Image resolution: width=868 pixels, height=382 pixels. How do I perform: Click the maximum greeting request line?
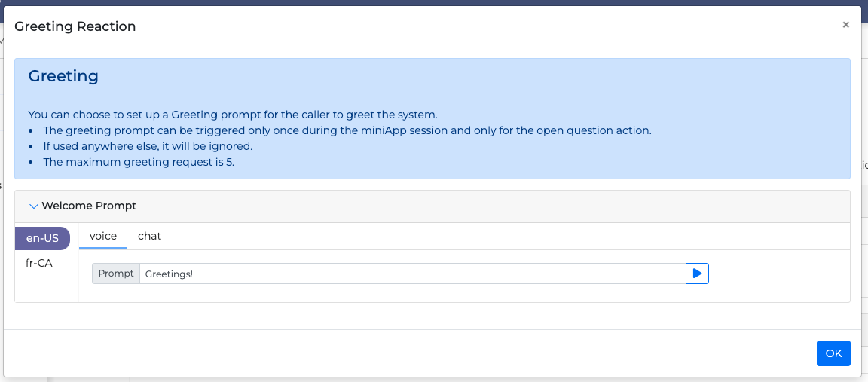click(139, 162)
